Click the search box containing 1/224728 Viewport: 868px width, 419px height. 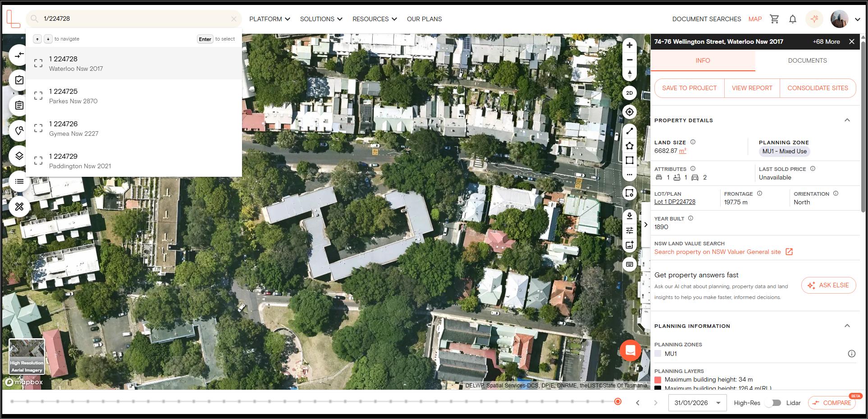point(134,19)
